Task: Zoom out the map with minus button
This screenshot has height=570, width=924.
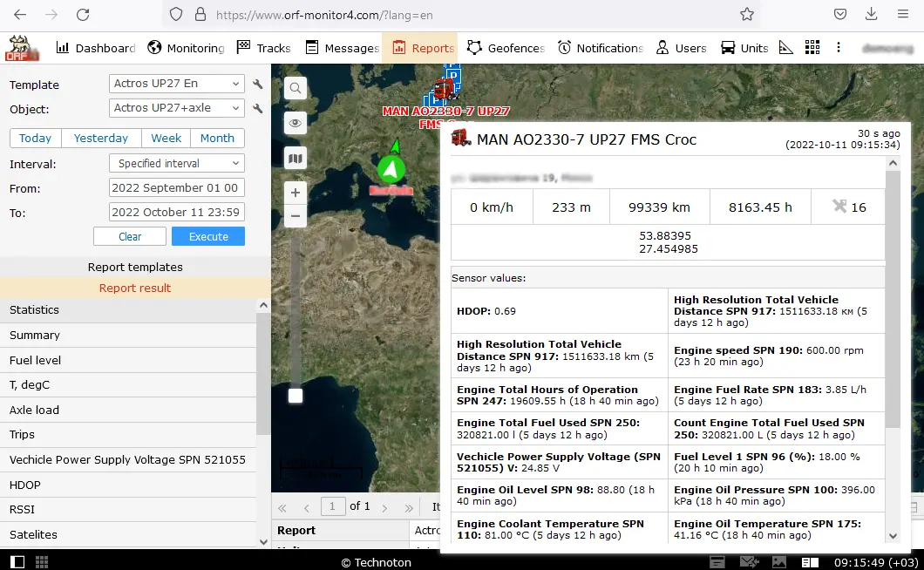Action: pos(296,215)
